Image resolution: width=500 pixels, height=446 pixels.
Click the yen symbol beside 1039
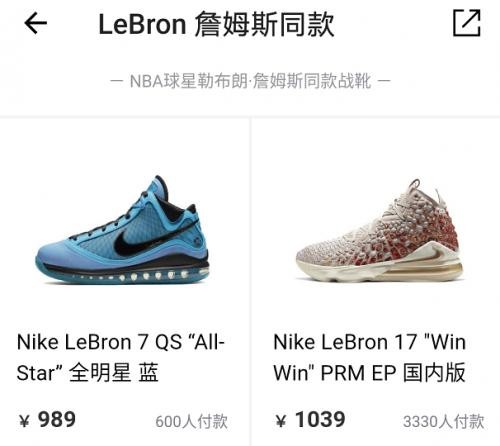[x=281, y=421]
